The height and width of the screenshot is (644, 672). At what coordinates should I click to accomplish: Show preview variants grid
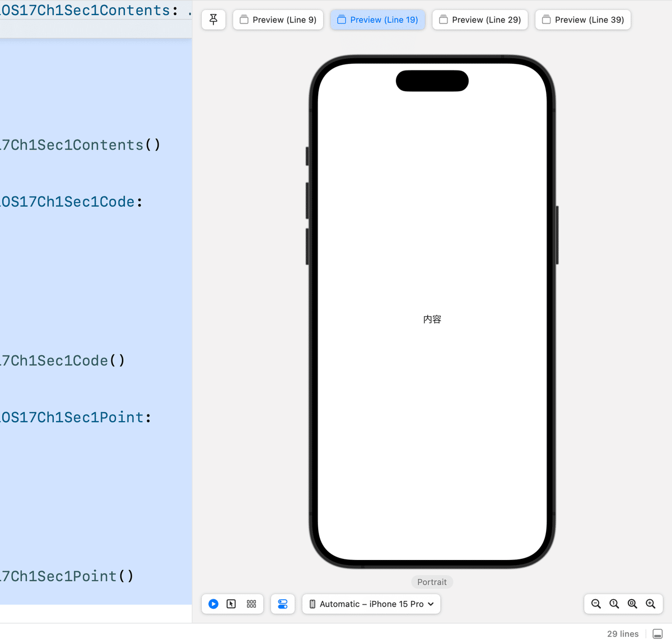(x=251, y=604)
